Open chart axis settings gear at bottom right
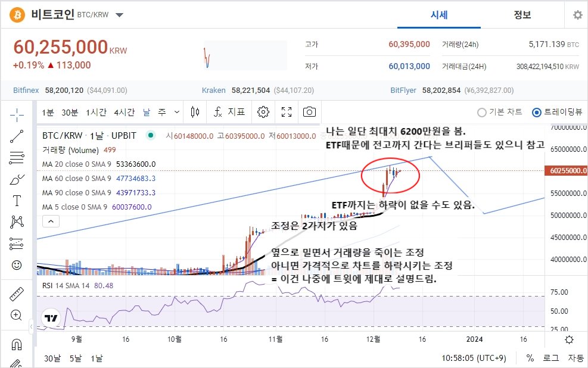The width and height of the screenshot is (588, 368). [x=570, y=339]
